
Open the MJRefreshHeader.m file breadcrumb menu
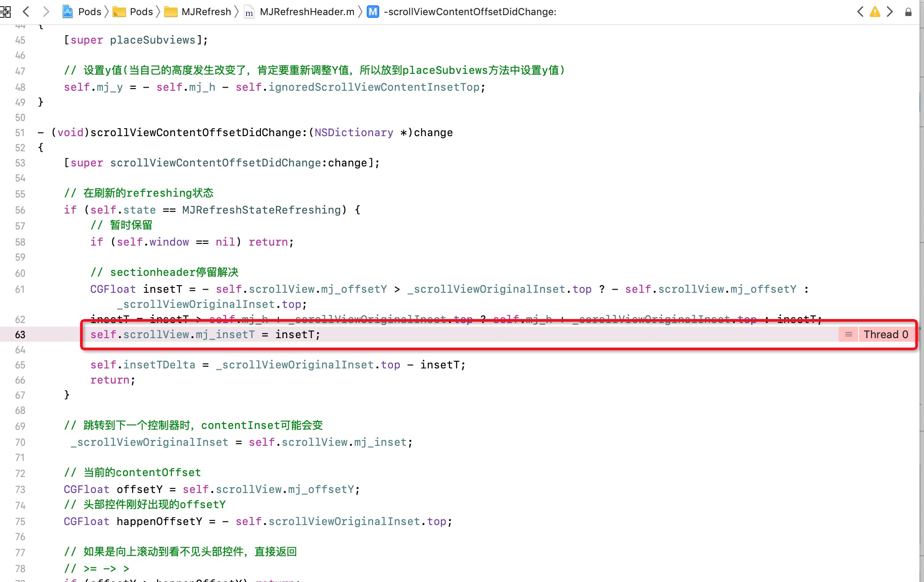[307, 12]
